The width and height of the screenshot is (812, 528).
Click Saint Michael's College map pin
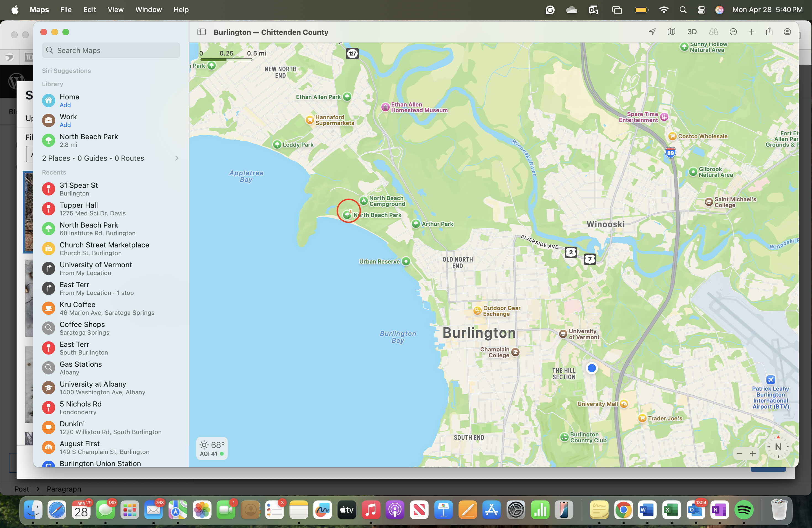709,202
